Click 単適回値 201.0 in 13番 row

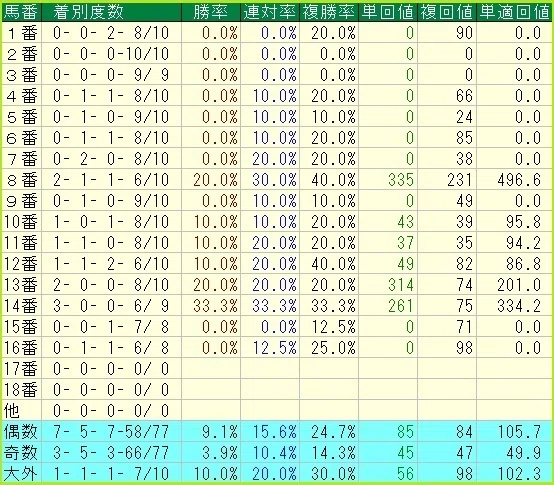tap(519, 285)
